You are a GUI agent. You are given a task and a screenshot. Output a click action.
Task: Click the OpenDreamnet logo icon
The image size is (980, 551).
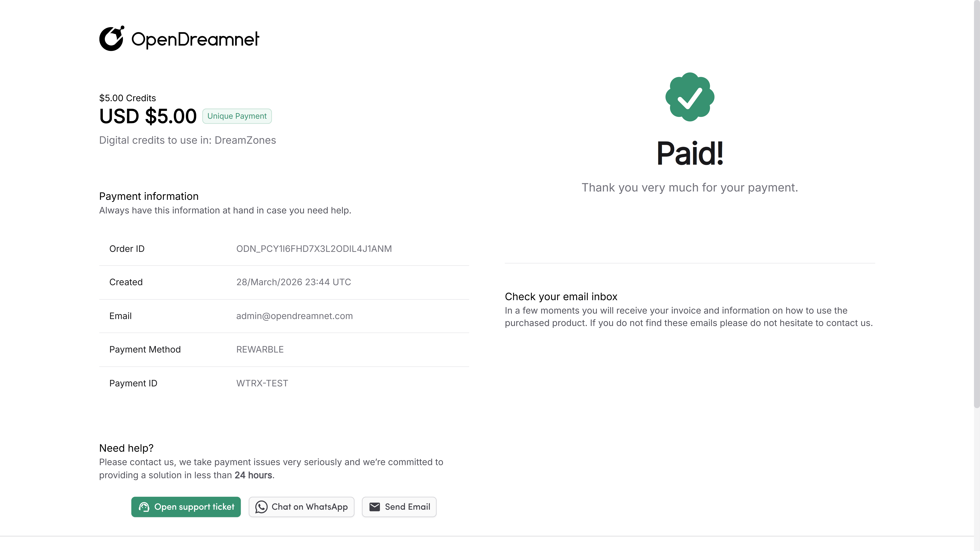point(111,38)
